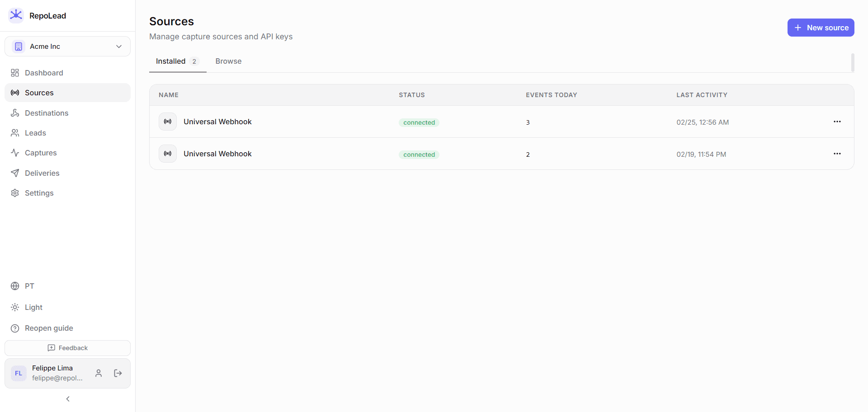The width and height of the screenshot is (868, 412).
Task: Open the Leads section icon
Action: point(15,133)
